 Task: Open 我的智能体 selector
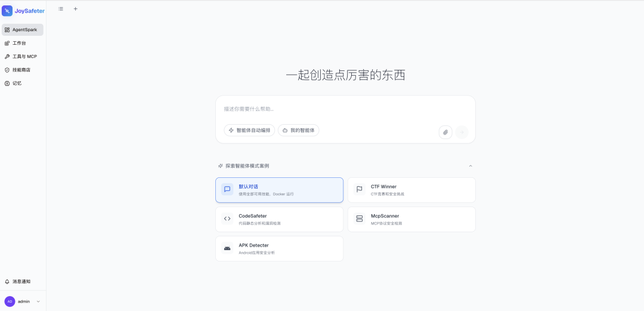299,130
